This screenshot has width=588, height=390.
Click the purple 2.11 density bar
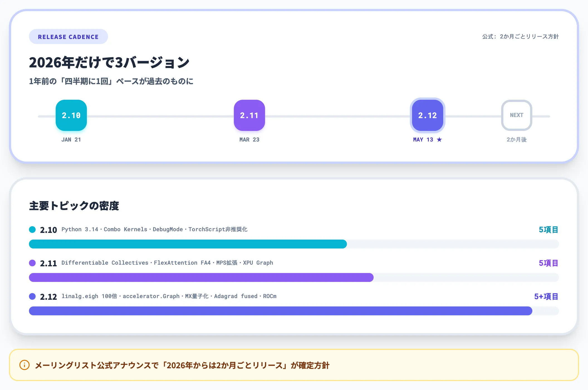click(201, 277)
